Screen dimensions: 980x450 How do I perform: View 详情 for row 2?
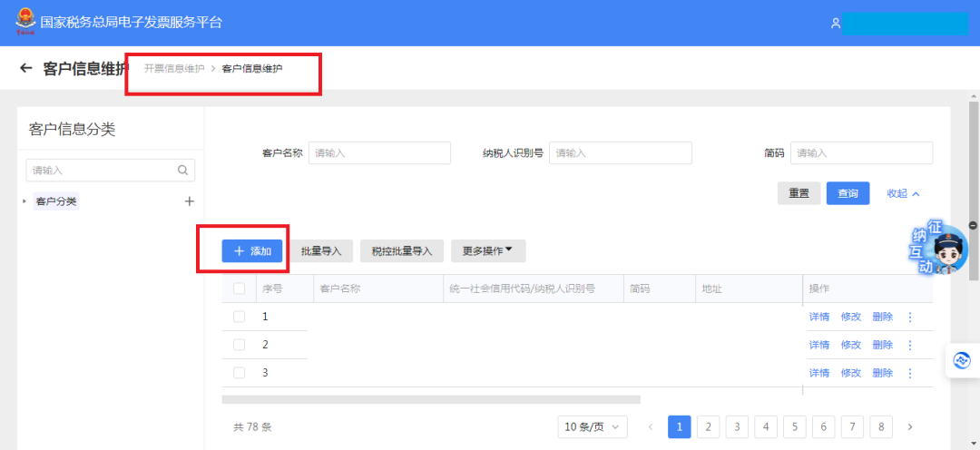[819, 345]
